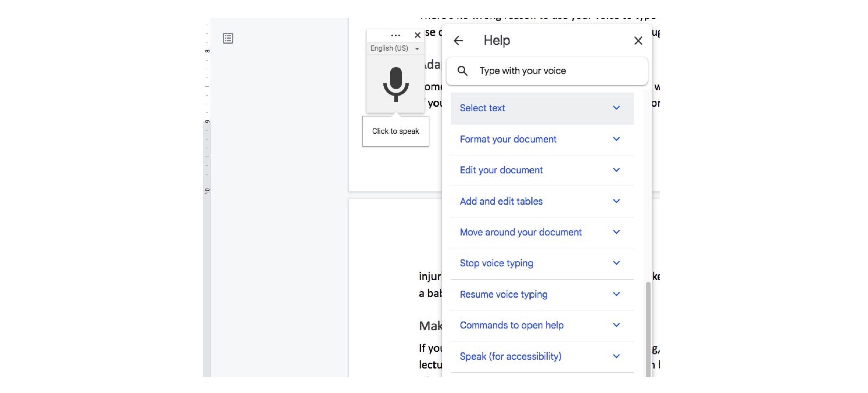868x393 pixels.
Task: Click the search magnifier icon in Help
Action: 462,70
